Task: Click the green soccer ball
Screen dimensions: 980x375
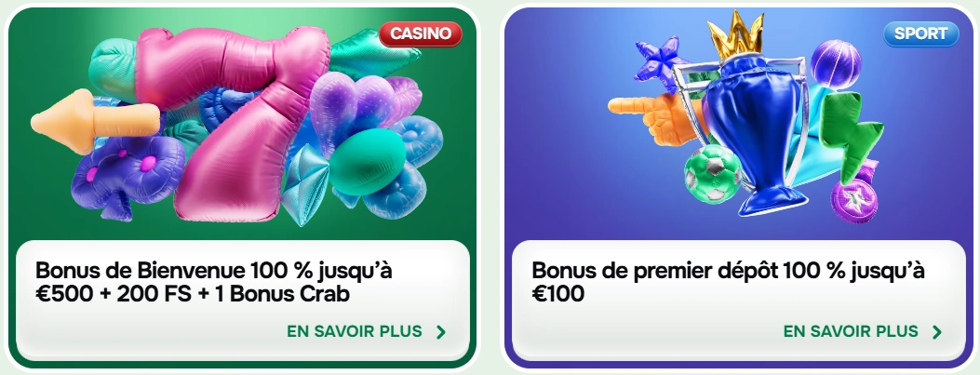Action: 713,174
